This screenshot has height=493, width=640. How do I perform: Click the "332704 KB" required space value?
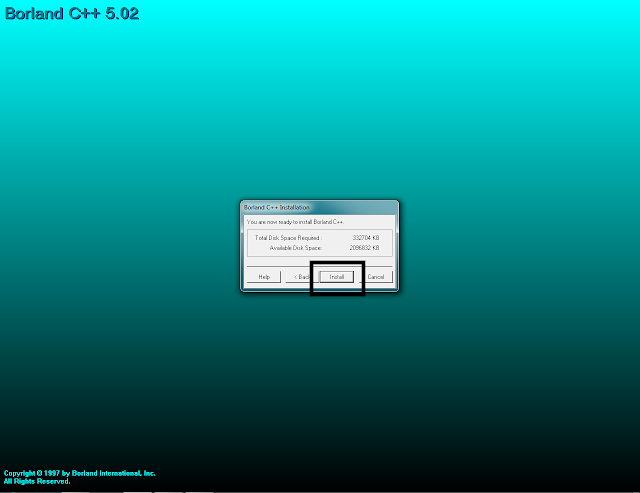366,238
